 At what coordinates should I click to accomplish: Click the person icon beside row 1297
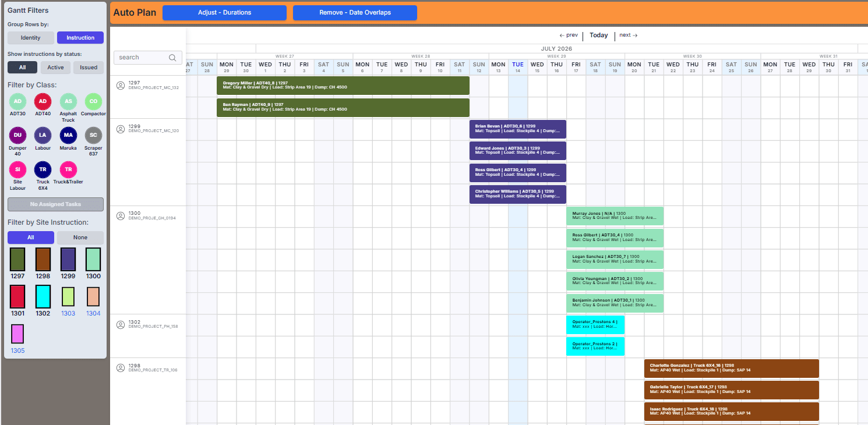(x=121, y=86)
